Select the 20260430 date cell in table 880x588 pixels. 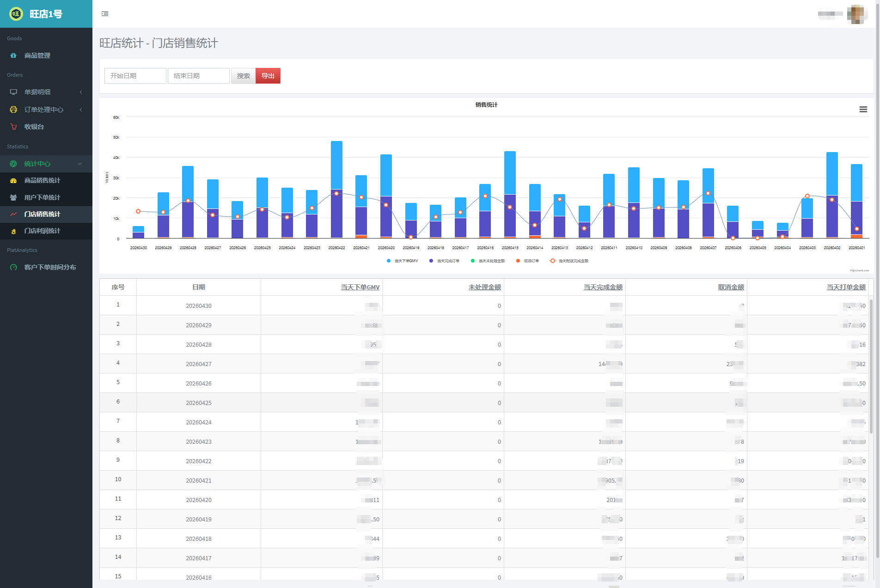[x=199, y=306]
